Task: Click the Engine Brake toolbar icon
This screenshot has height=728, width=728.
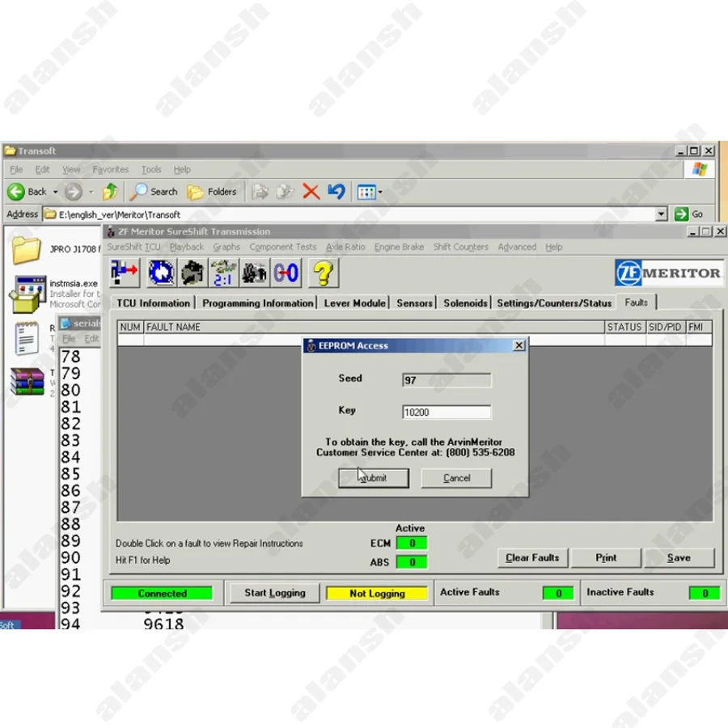Action: (x=255, y=272)
